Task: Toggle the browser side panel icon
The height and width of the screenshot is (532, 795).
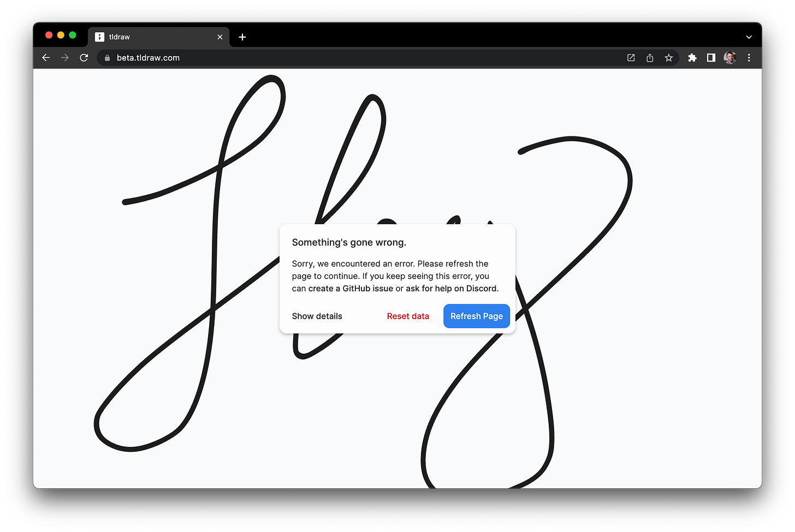Action: click(711, 58)
